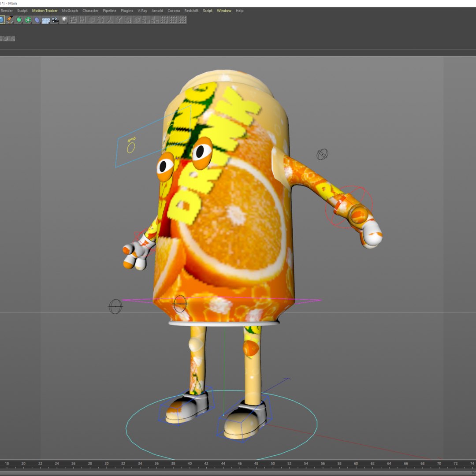Image resolution: width=476 pixels, height=476 pixels.
Task: Select the shoe inside the front blue box controller
Action: pos(245,420)
